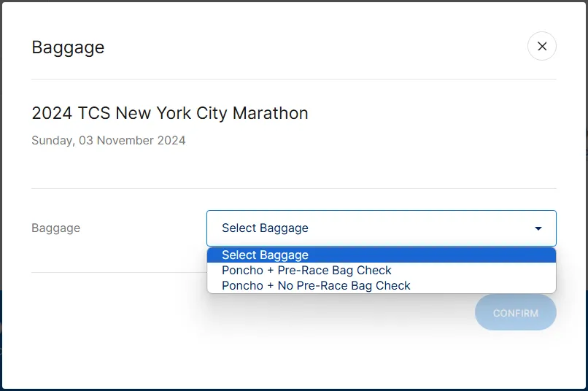Dismiss the modal using the circular X button
Viewport: 588px width, 391px height.
pos(542,46)
